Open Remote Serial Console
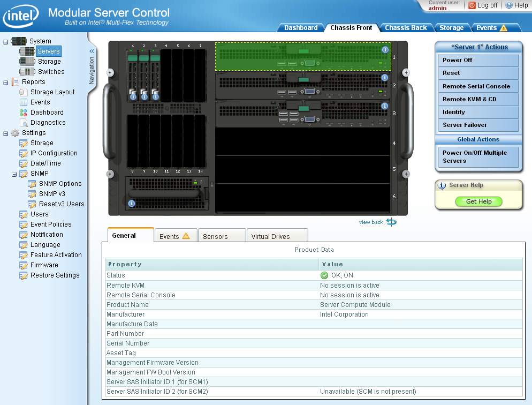This screenshot has width=532, height=405. point(478,86)
